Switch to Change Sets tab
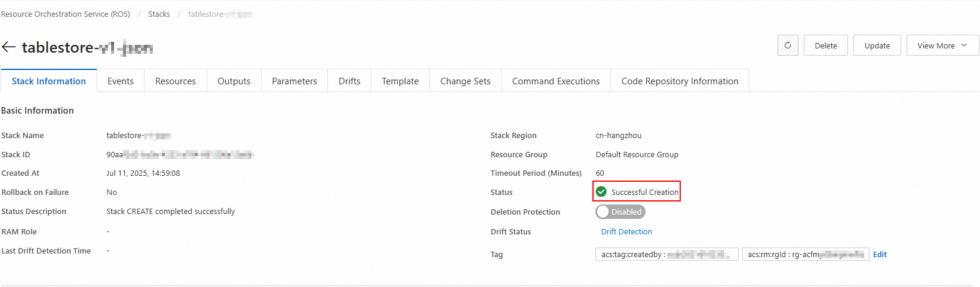Screen dimensions: 980x287 point(465,81)
